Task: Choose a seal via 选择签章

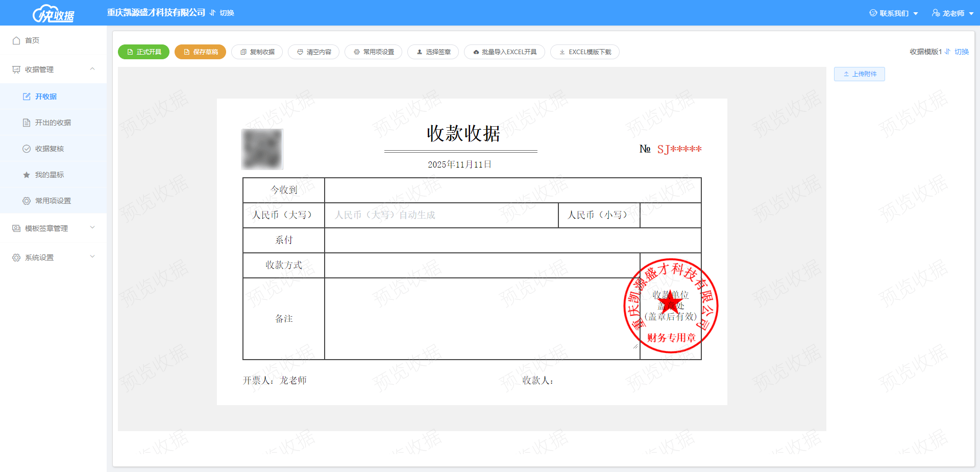Action: (433, 52)
